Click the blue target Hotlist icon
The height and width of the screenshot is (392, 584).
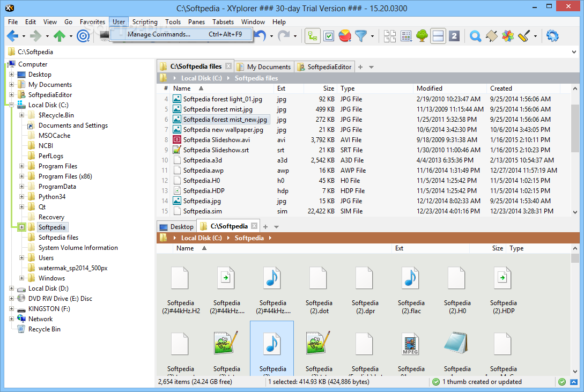[83, 36]
